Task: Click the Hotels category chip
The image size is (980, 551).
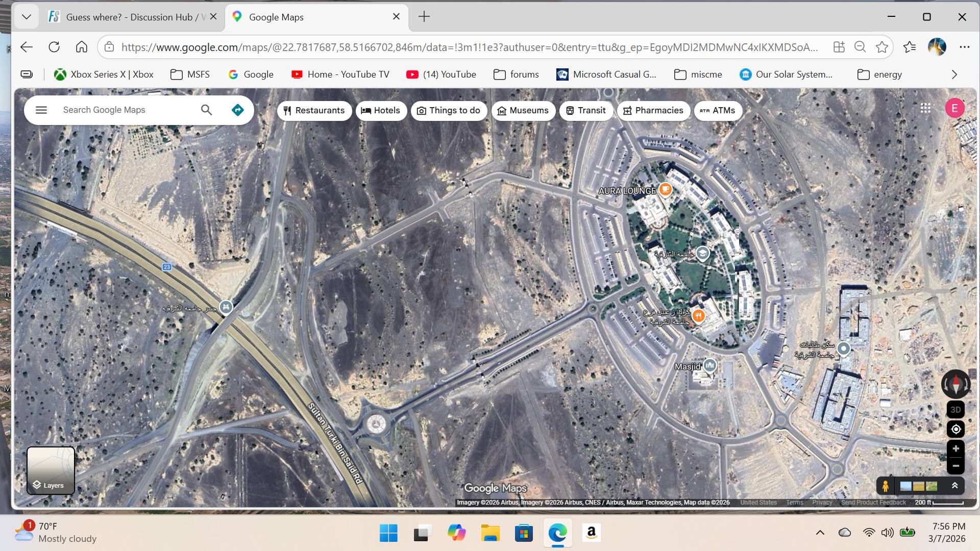Action: point(381,111)
